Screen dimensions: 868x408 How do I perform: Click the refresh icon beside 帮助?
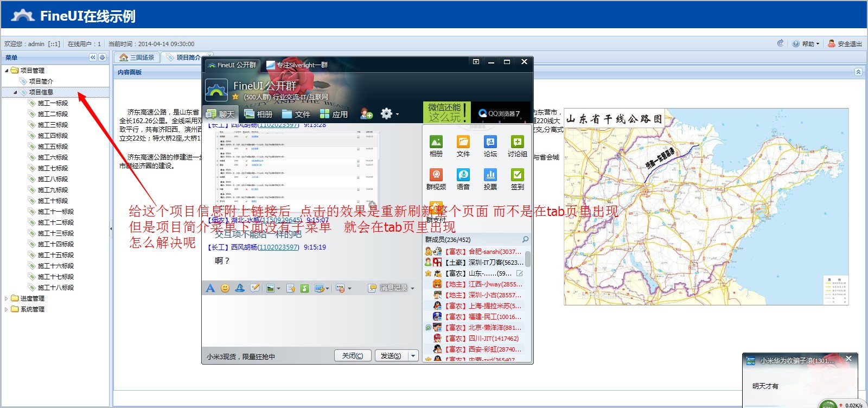pos(780,43)
